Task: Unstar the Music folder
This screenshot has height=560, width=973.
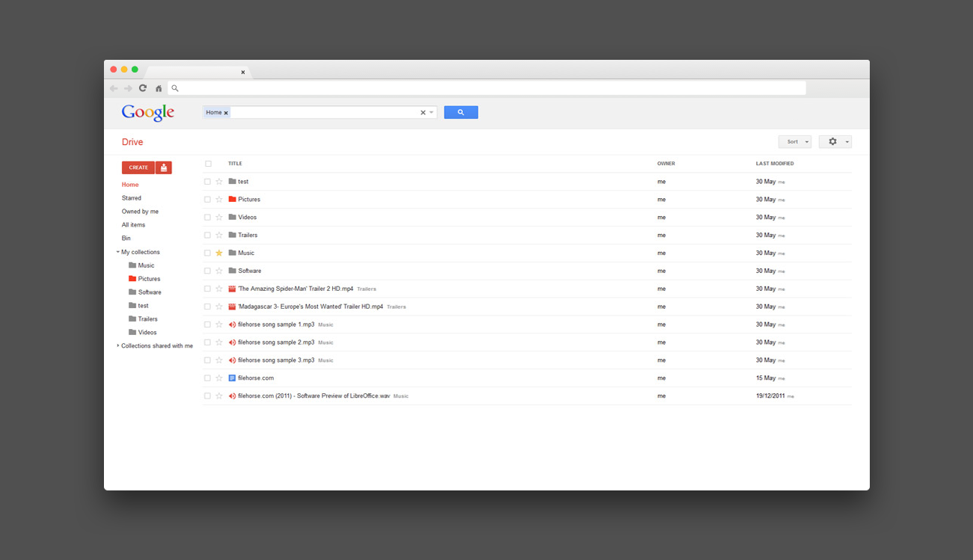Action: 218,253
